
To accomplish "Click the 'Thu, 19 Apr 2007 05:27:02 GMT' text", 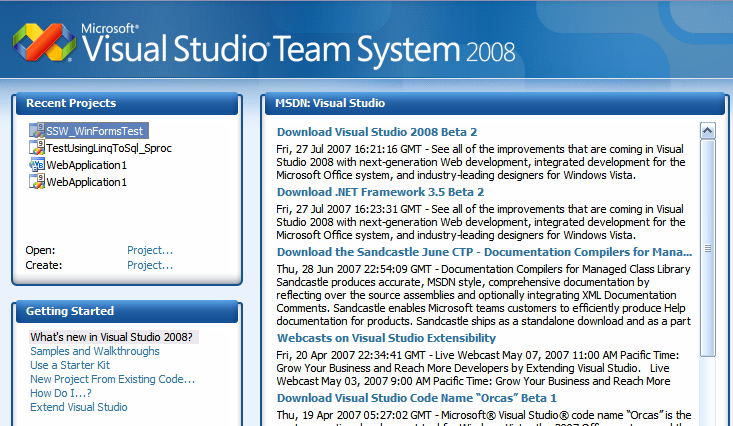I will pos(354,415).
